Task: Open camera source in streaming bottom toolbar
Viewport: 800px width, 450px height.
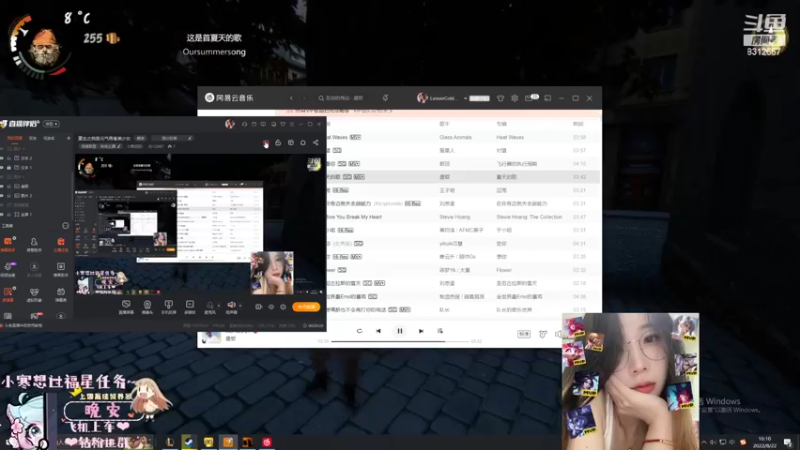Action: point(147,307)
